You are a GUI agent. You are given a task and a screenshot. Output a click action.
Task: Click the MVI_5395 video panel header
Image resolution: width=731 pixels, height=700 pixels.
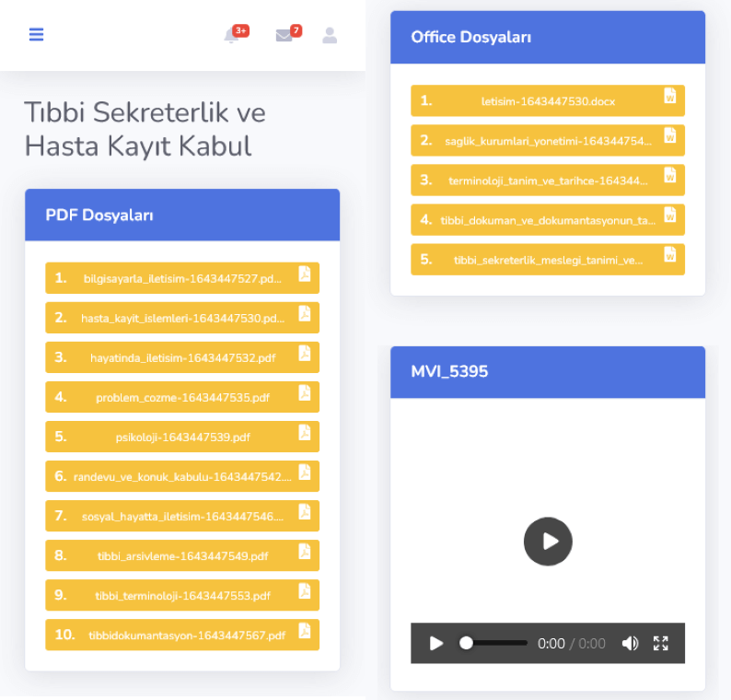point(548,372)
